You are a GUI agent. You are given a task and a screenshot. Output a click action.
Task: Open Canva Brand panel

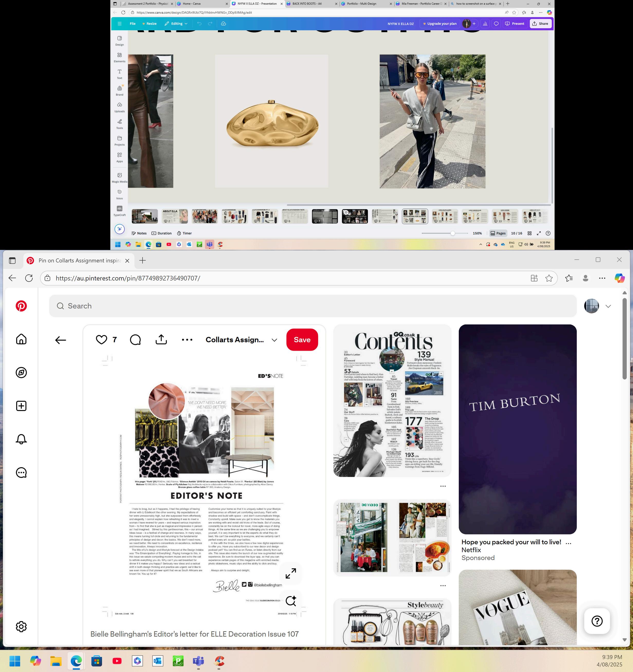pos(120,90)
